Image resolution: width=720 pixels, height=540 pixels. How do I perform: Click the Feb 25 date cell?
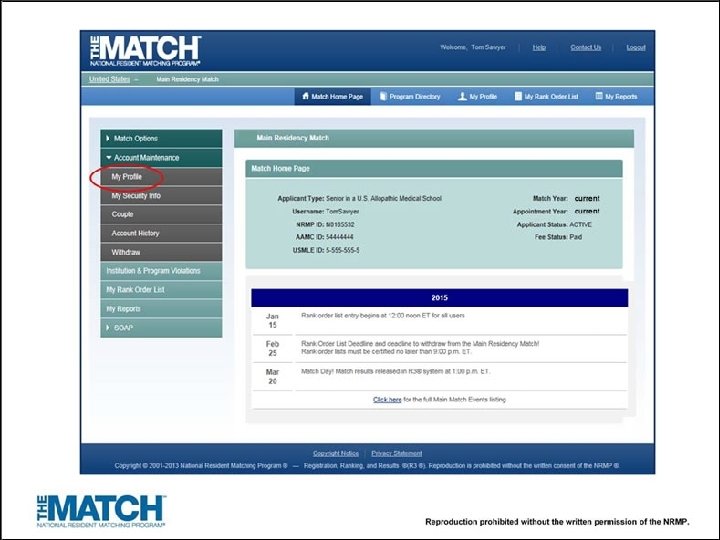(x=272, y=349)
